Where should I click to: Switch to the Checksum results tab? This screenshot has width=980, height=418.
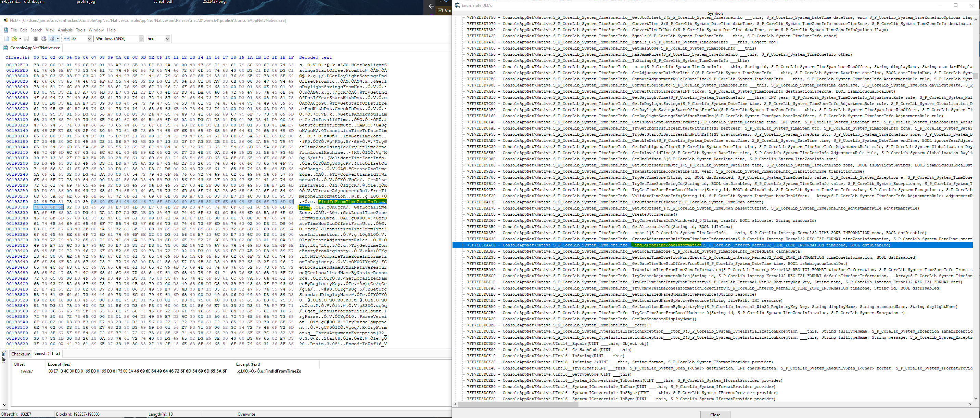click(21, 354)
